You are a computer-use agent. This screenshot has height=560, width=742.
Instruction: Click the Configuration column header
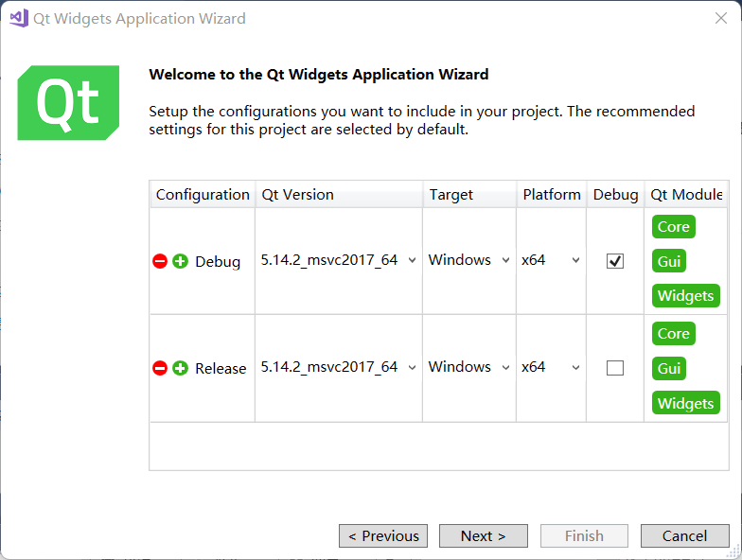tap(203, 195)
